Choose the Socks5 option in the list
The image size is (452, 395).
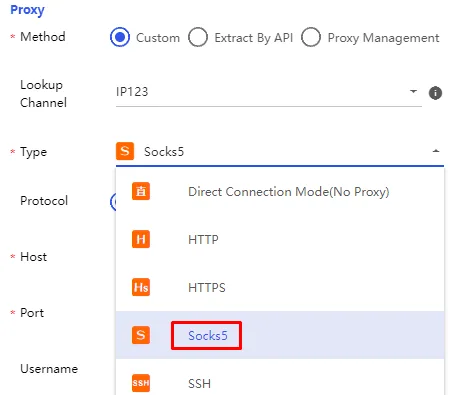[x=280, y=335]
